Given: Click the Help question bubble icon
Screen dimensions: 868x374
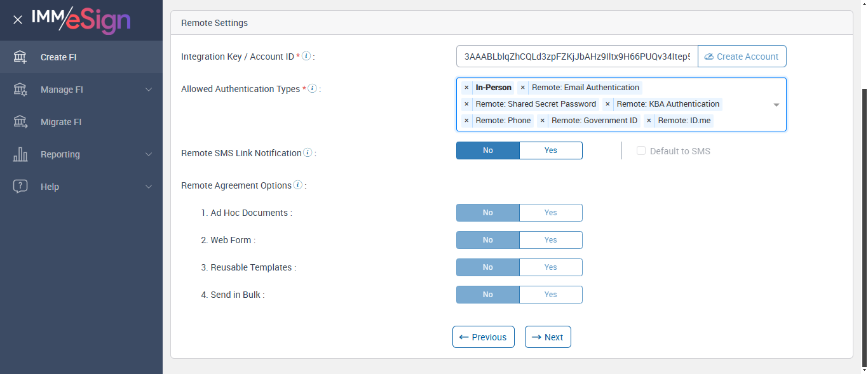Looking at the screenshot, I should click(x=20, y=187).
